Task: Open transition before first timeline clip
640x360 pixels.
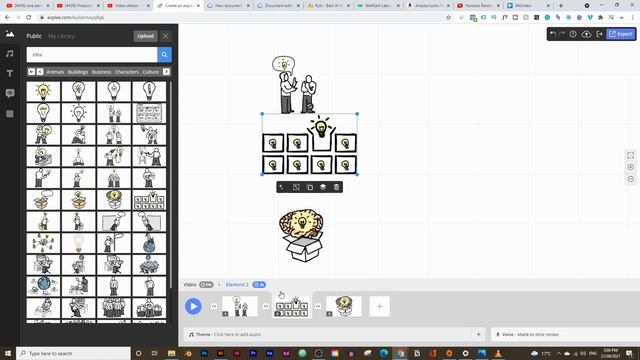Action: (213, 306)
